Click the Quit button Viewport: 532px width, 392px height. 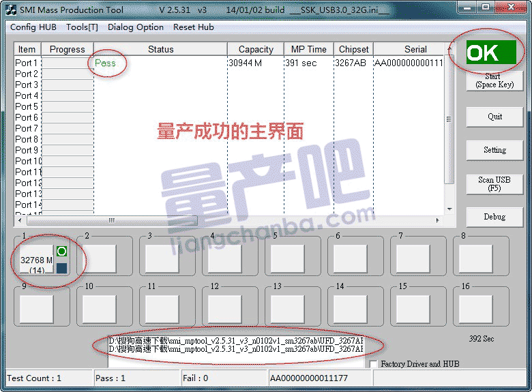494,117
